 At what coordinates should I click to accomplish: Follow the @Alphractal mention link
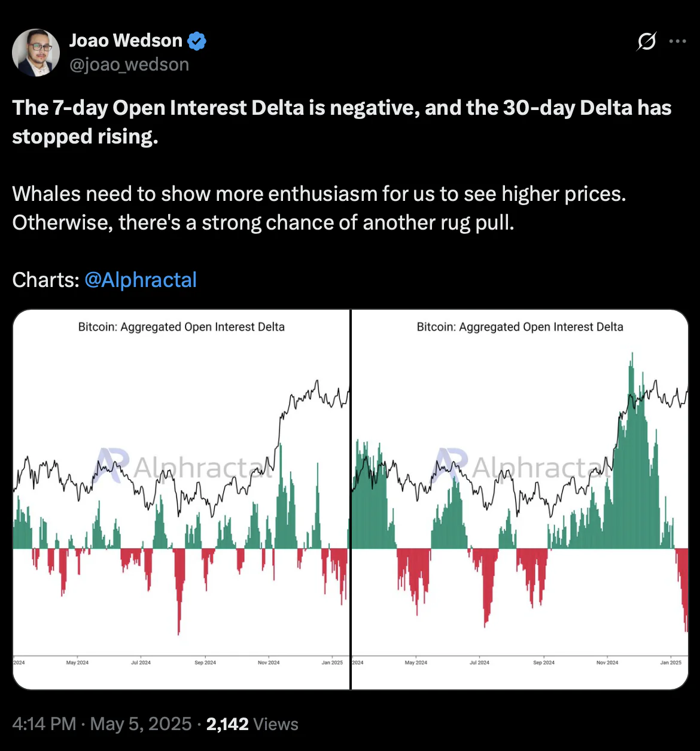(x=141, y=279)
